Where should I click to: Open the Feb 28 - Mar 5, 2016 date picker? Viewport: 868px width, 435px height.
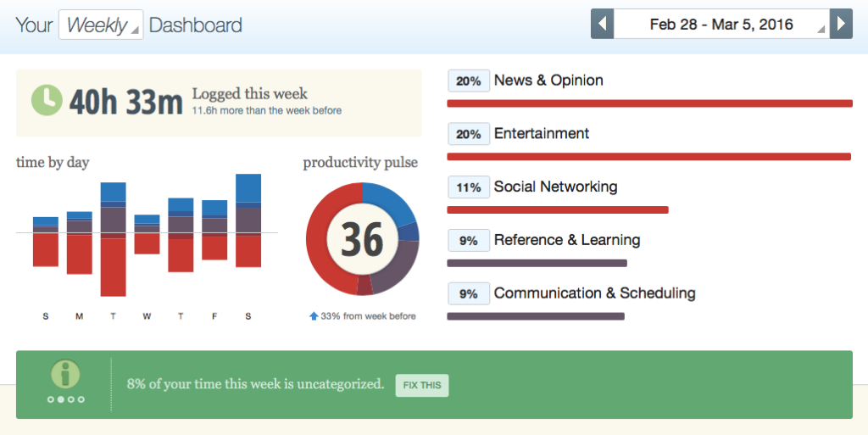[x=721, y=24]
